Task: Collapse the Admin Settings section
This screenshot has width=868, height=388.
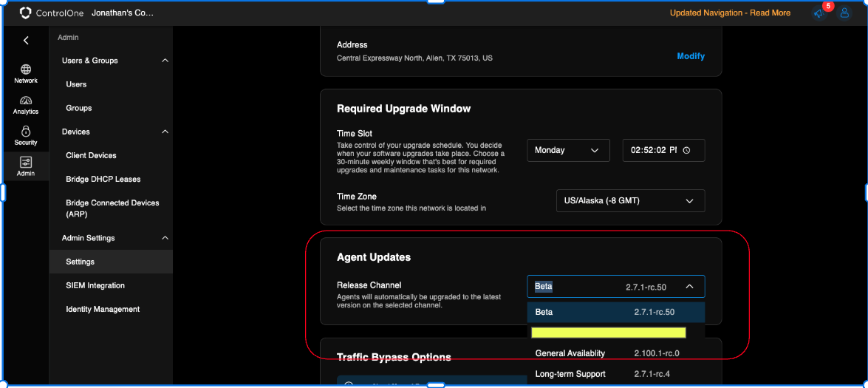Action: click(165, 238)
